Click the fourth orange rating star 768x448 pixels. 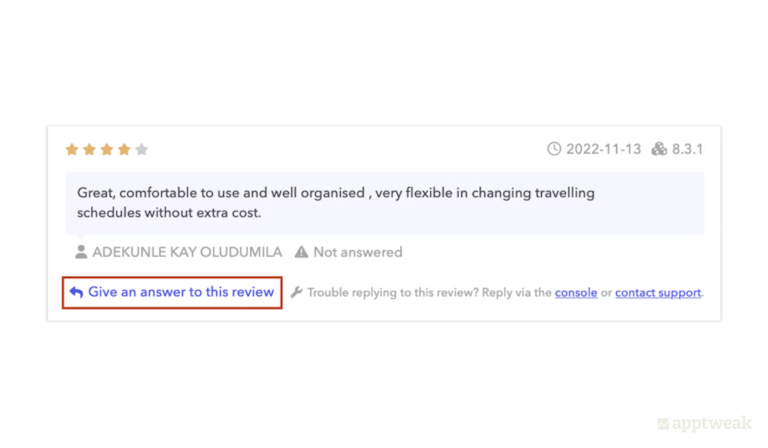pos(124,150)
